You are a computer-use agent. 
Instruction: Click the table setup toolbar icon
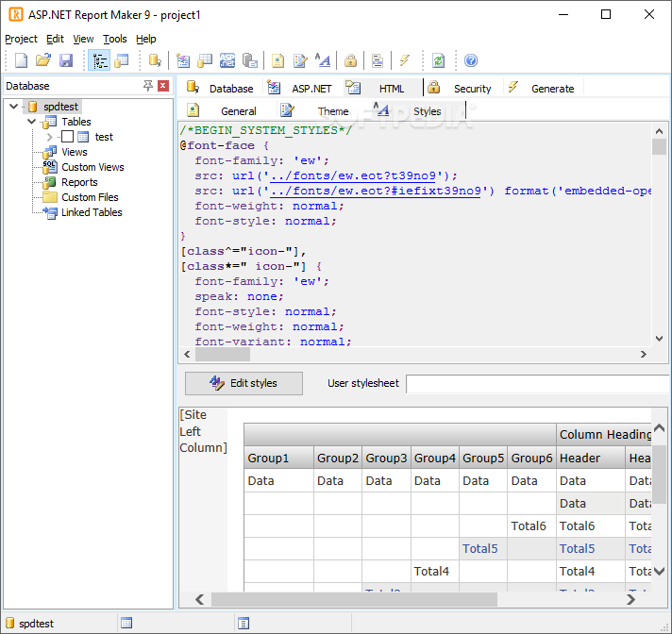coord(205,60)
